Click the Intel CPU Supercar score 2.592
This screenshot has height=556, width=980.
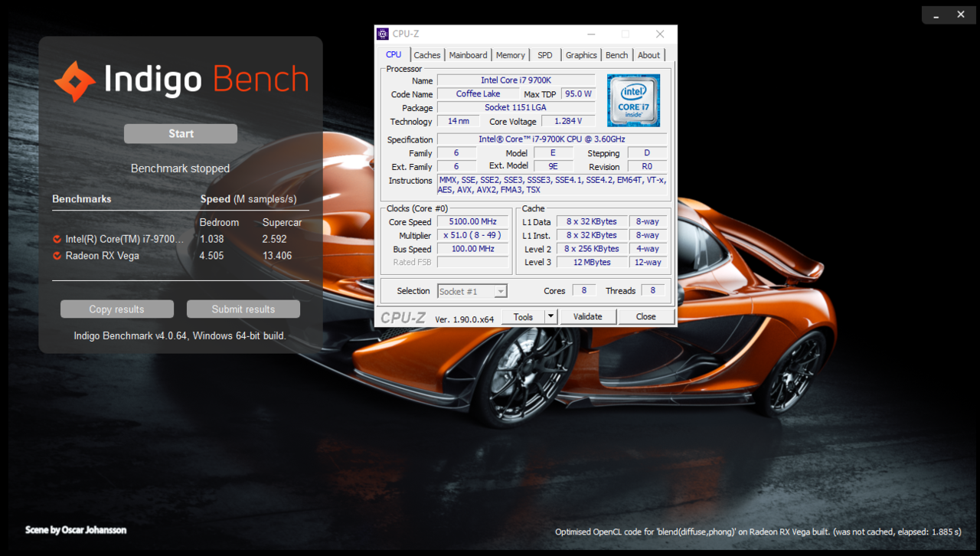coord(275,239)
